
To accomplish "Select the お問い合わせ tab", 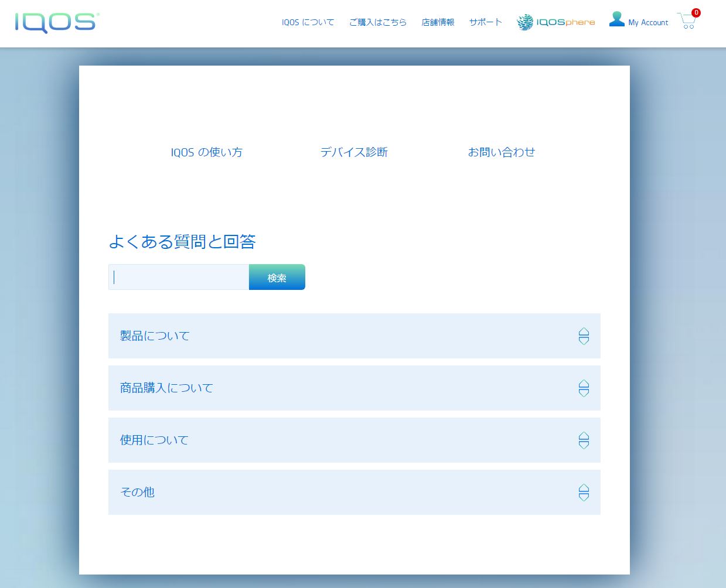I will click(x=502, y=152).
